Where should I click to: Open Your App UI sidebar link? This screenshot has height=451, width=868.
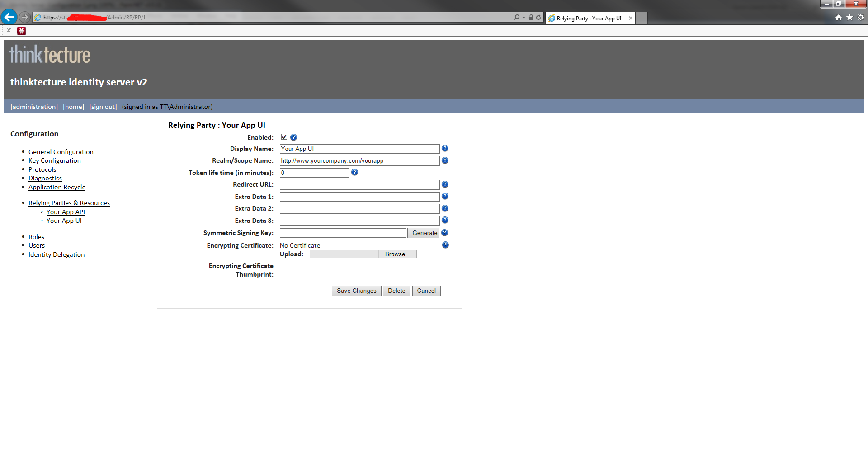(64, 221)
